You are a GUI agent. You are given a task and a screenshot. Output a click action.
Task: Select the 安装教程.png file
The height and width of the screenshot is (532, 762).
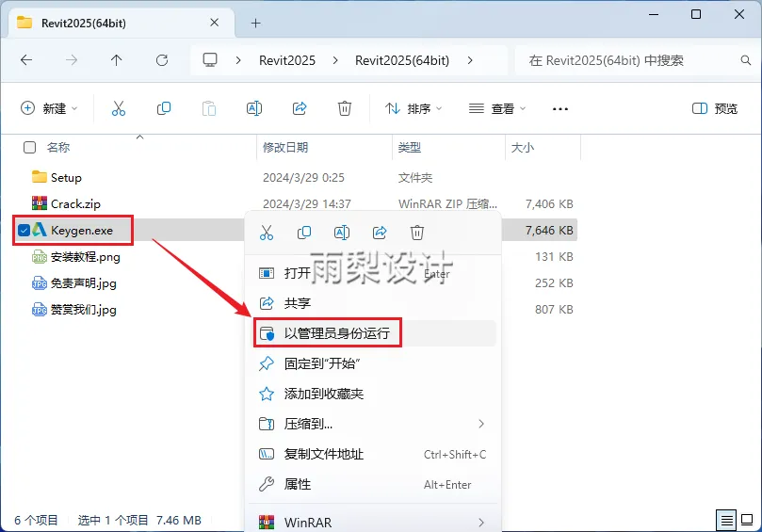click(x=86, y=256)
